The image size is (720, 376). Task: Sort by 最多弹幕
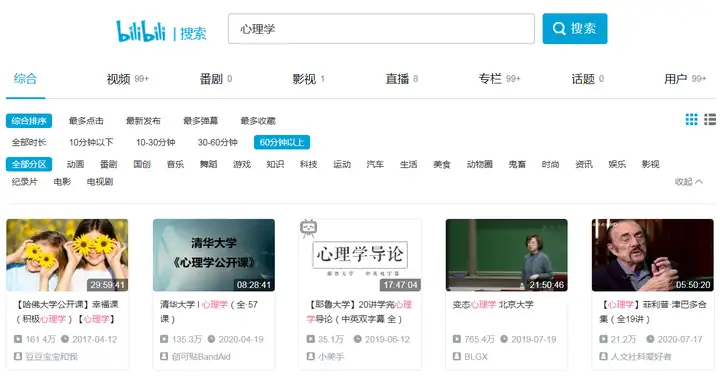point(201,121)
